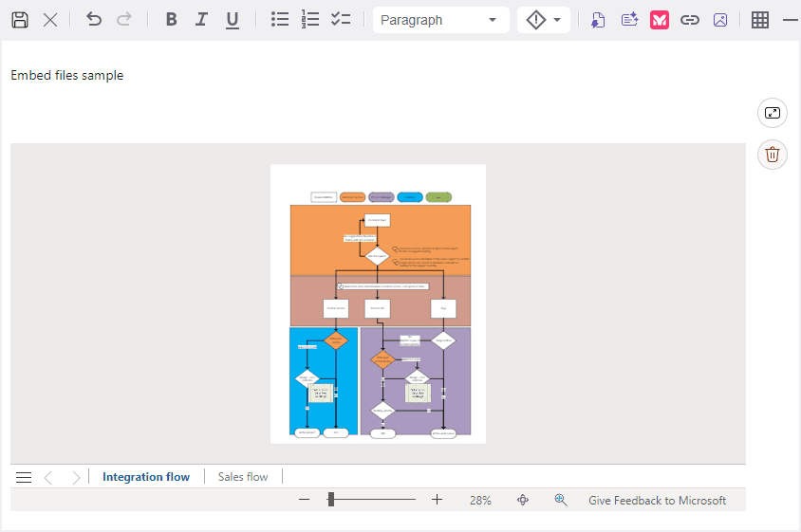Close the editor with the X icon
Image resolution: width=801 pixels, height=532 pixels.
point(50,20)
